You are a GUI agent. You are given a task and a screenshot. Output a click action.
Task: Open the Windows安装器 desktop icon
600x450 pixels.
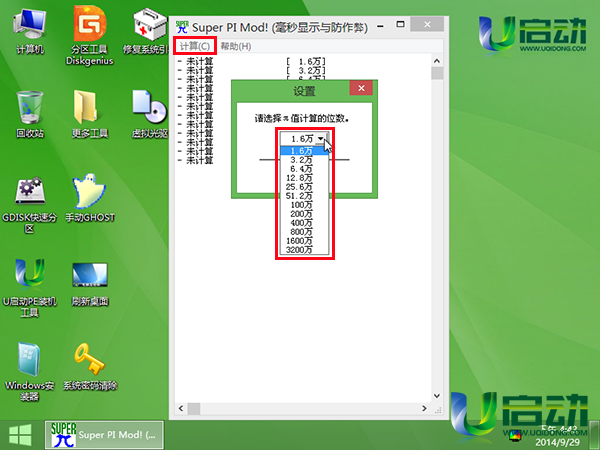(29, 371)
